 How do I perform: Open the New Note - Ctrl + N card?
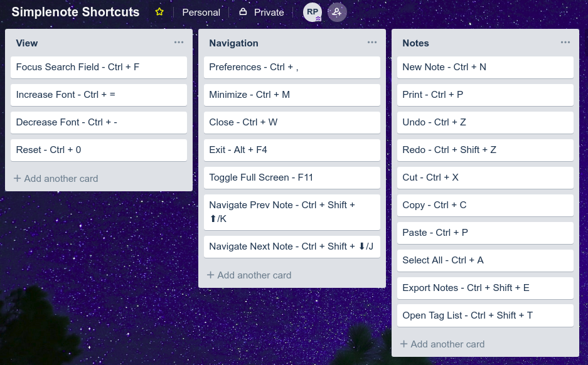485,67
